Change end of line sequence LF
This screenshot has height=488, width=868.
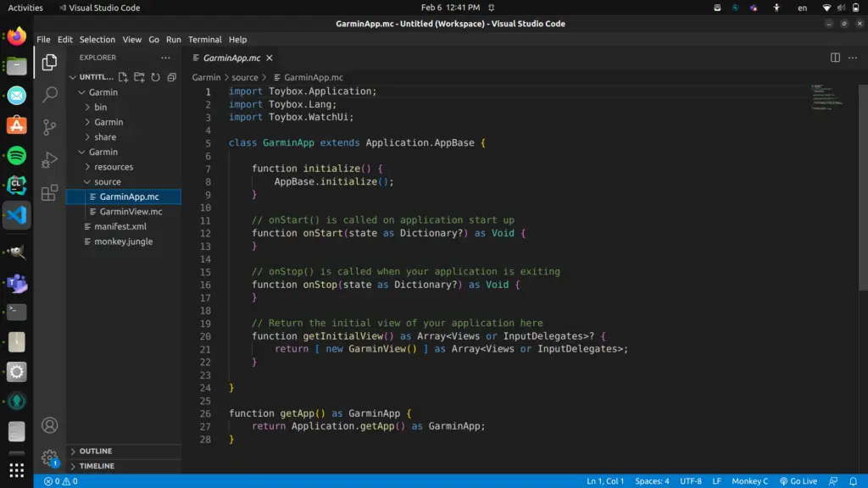pyautogui.click(x=716, y=481)
